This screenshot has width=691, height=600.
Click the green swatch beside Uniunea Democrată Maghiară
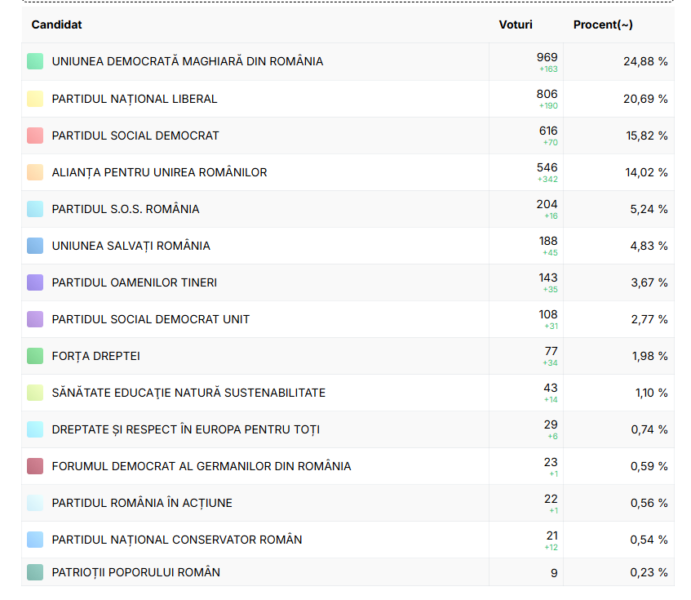pyautogui.click(x=35, y=62)
